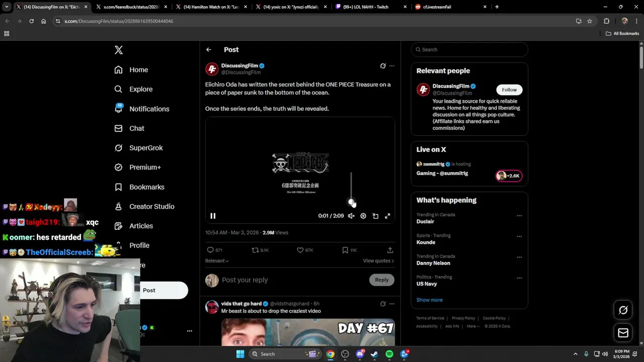This screenshot has width=644, height=362.
Task: Open the Terms of Service link
Action: pyautogui.click(x=430, y=318)
